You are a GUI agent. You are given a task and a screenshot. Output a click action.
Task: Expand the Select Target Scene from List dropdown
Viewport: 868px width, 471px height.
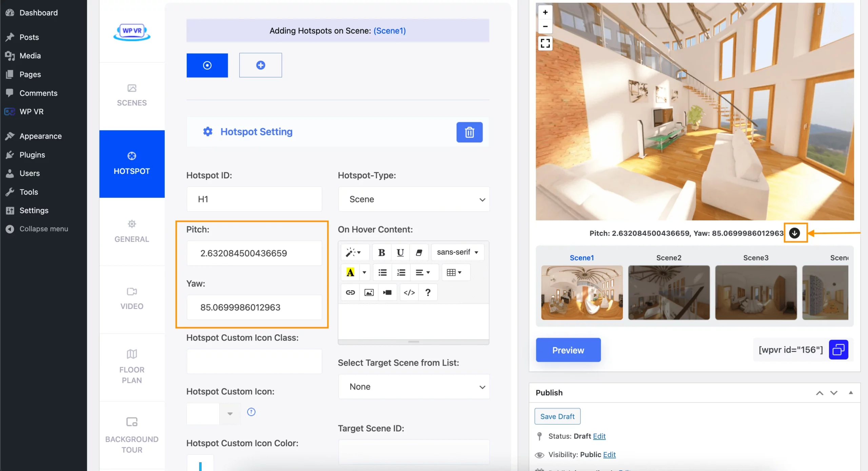pos(413,386)
